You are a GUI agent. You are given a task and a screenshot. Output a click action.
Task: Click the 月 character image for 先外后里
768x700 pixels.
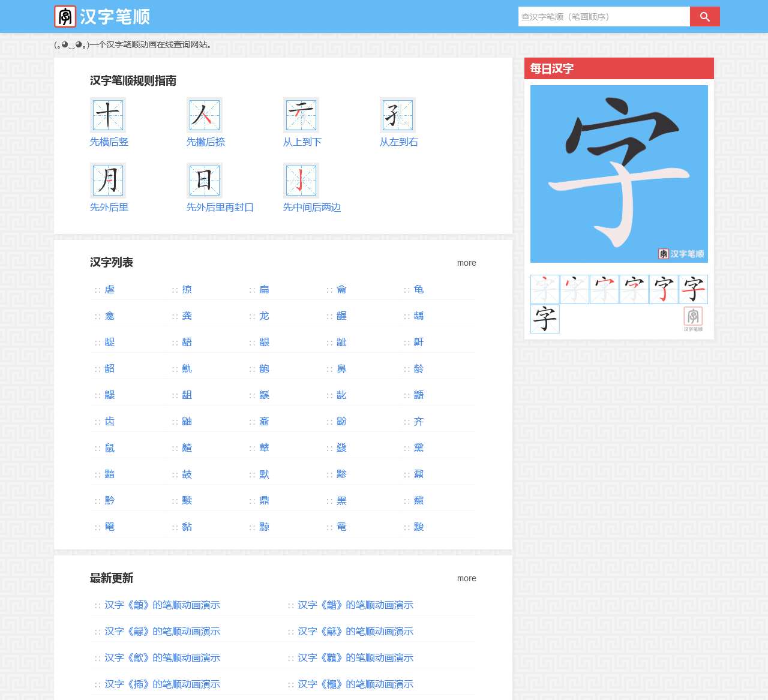tap(108, 181)
